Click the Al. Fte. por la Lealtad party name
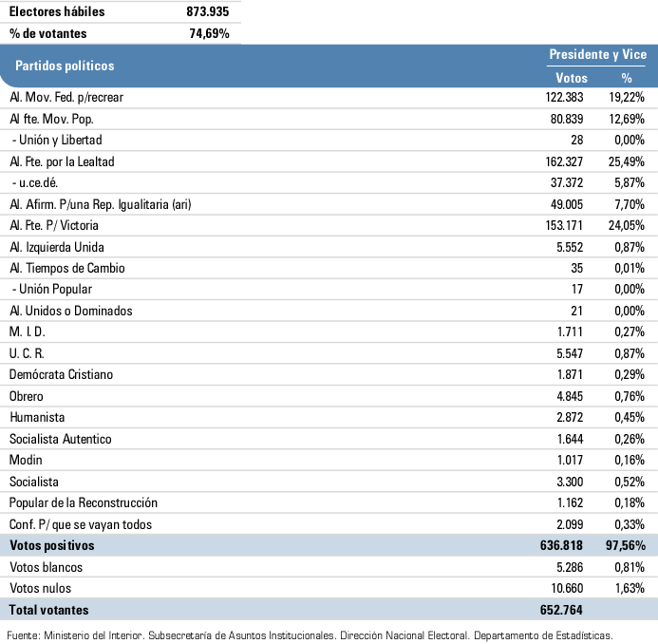This screenshot has width=658, height=644. click(62, 161)
